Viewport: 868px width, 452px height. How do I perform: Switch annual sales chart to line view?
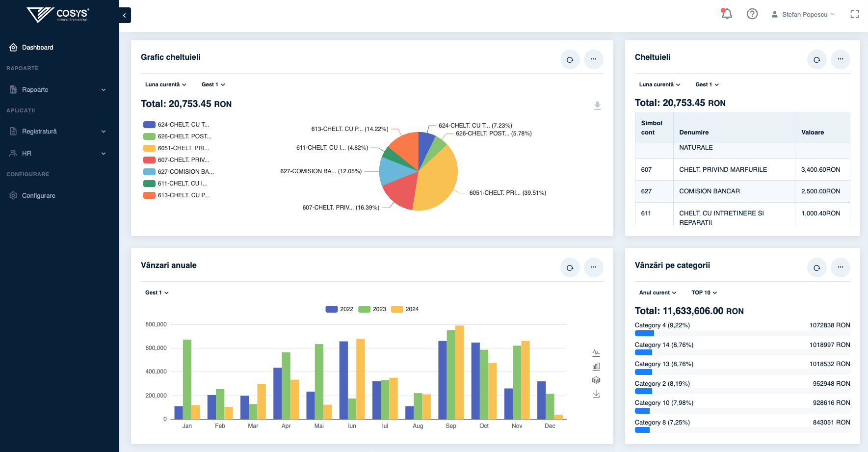(x=596, y=352)
